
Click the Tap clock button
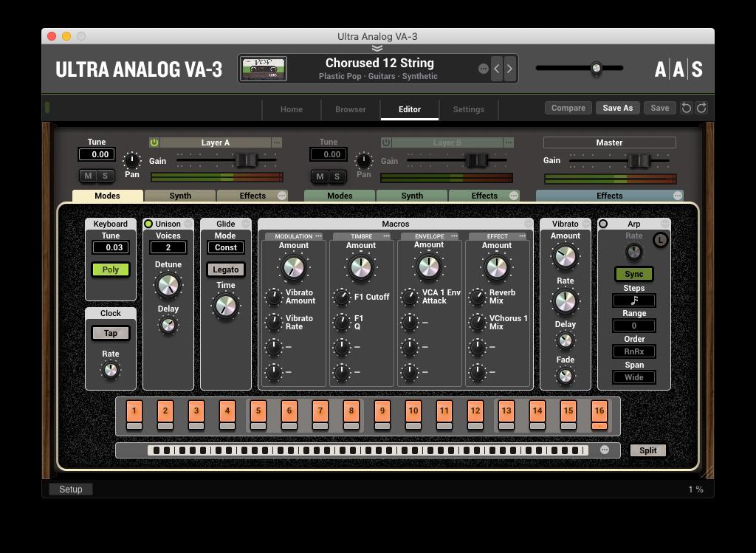111,333
